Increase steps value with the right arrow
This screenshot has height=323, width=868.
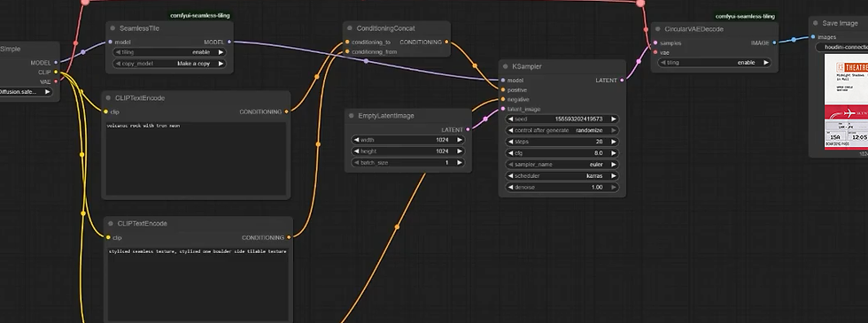point(613,142)
